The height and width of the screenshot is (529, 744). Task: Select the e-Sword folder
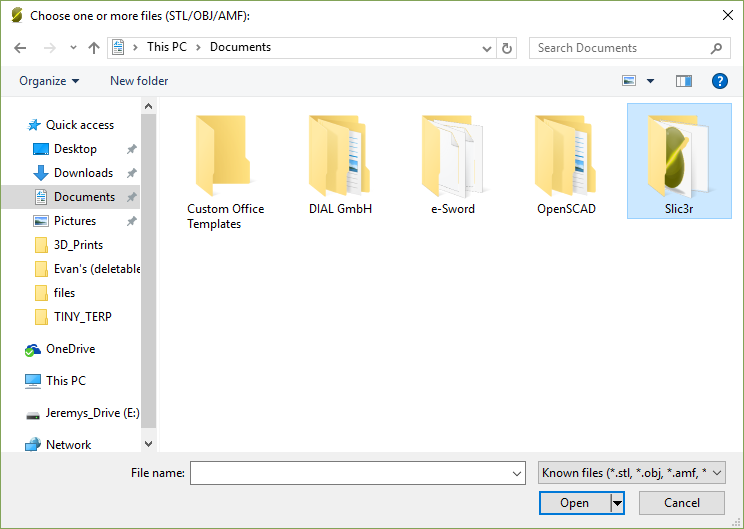[x=452, y=157]
